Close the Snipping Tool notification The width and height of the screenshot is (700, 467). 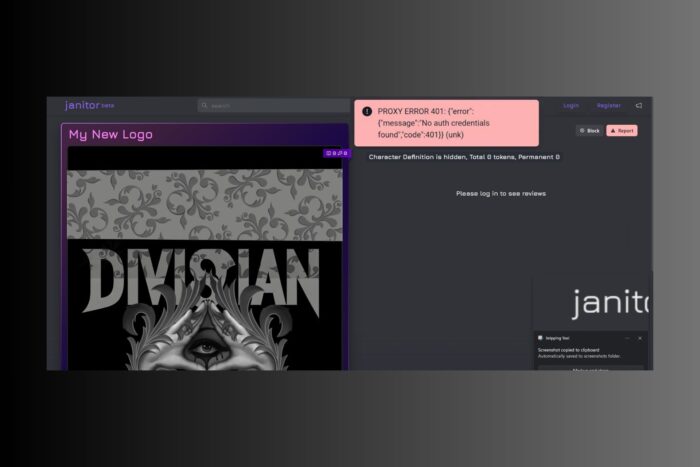[640, 338]
